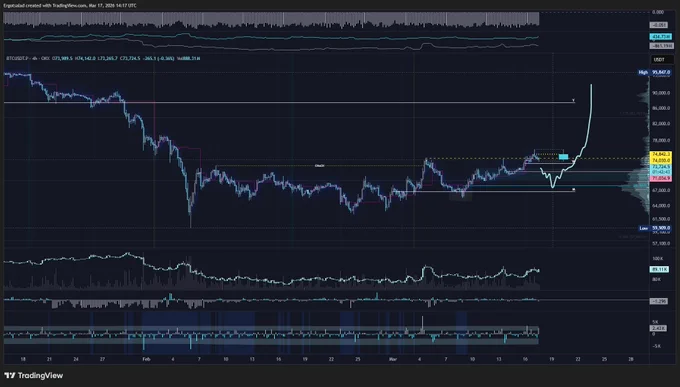Click the cyan value label in top pane
This screenshot has width=680, height=387.
coord(661,37)
